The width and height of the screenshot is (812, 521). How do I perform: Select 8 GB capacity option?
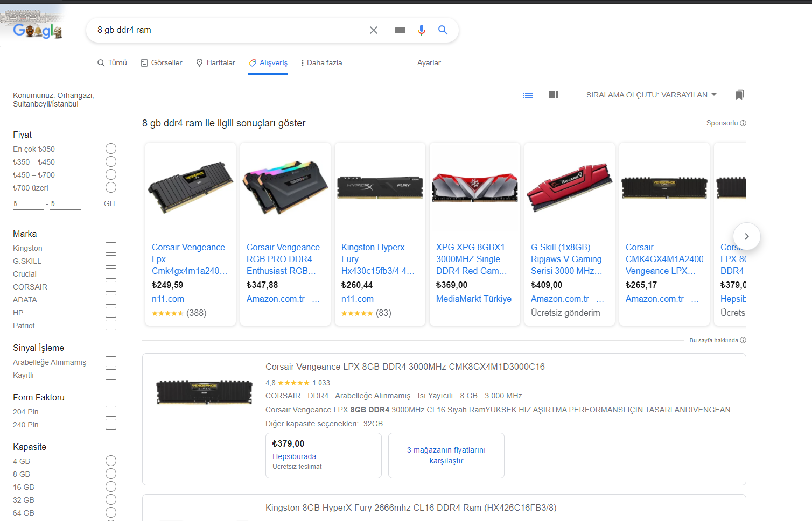point(111,474)
